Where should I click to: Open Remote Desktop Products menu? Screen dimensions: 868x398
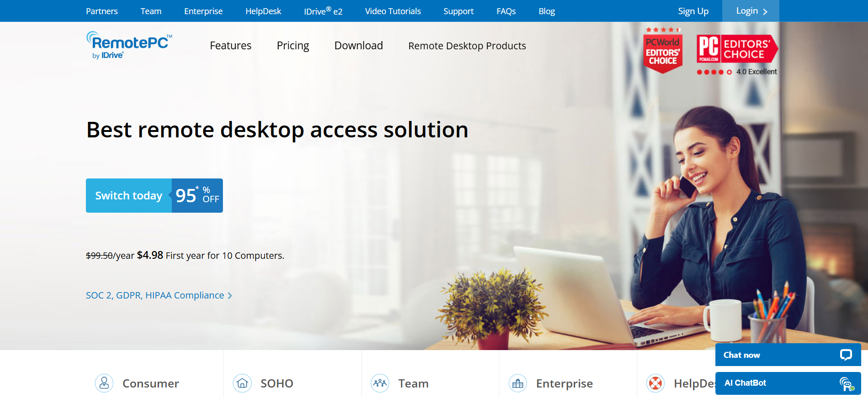[x=467, y=46]
